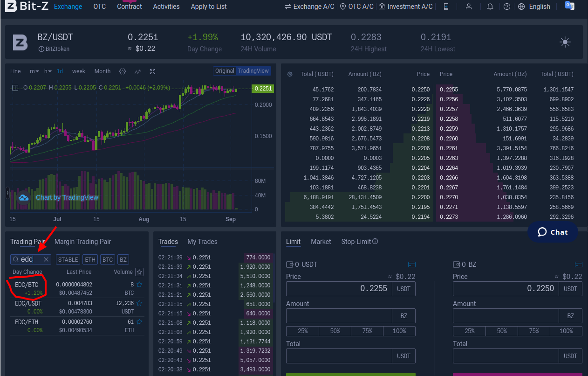This screenshot has width=588, height=376.
Task: Click the TradingView cloud logo
Action: click(23, 197)
